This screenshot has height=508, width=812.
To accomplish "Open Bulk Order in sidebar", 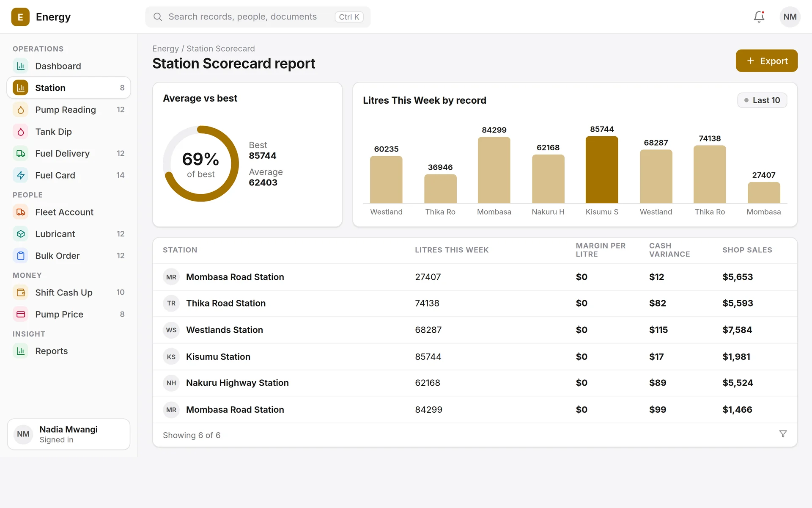I will coord(69,256).
